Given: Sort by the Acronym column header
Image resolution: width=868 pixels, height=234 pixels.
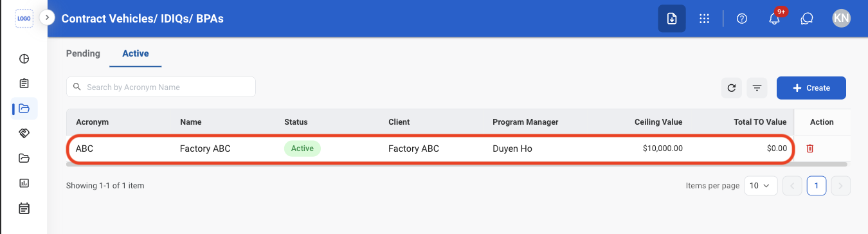Looking at the screenshot, I should (92, 122).
